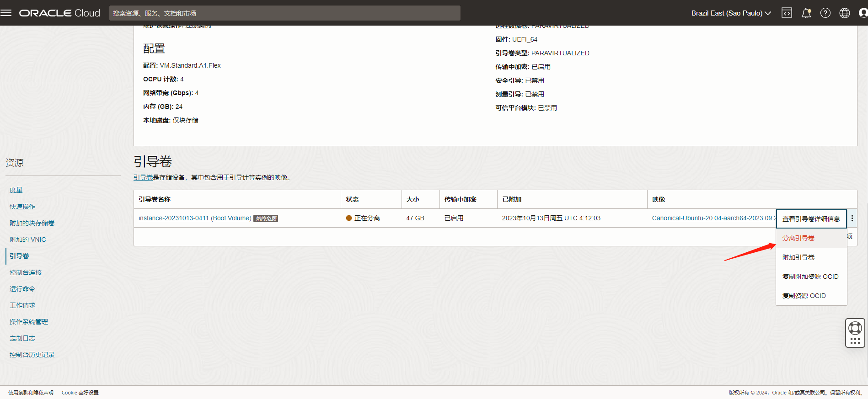This screenshot has height=399, width=868.
Task: Open the notifications bell
Action: tap(806, 13)
